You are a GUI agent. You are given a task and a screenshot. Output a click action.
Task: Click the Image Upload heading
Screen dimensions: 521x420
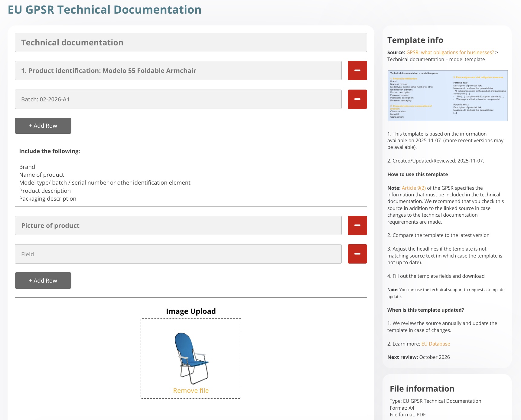pyautogui.click(x=191, y=311)
